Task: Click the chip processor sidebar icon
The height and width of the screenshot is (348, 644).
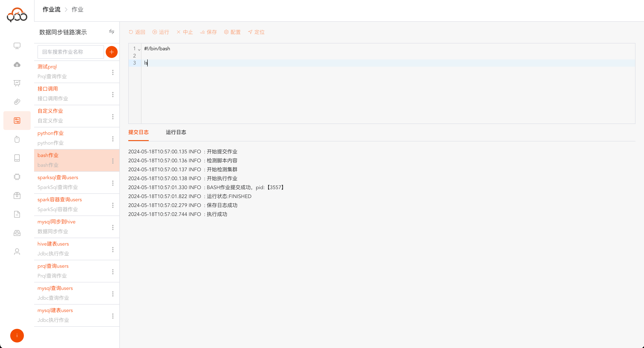Action: [17, 177]
